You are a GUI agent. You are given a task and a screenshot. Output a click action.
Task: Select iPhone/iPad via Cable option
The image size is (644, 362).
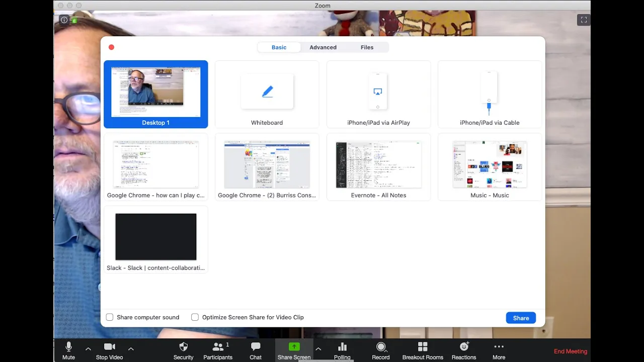coord(490,95)
